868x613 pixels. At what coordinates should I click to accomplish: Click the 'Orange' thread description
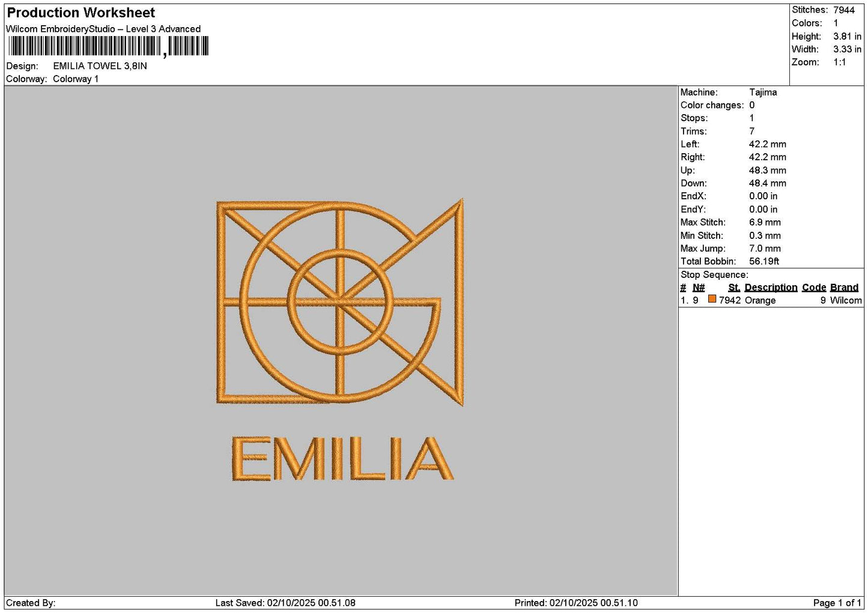(x=760, y=300)
